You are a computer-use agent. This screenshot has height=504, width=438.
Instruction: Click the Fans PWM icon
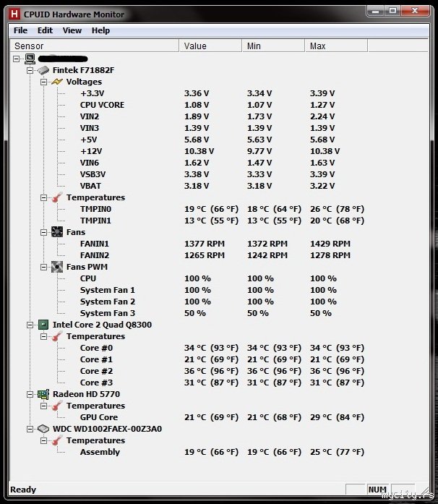[57, 267]
